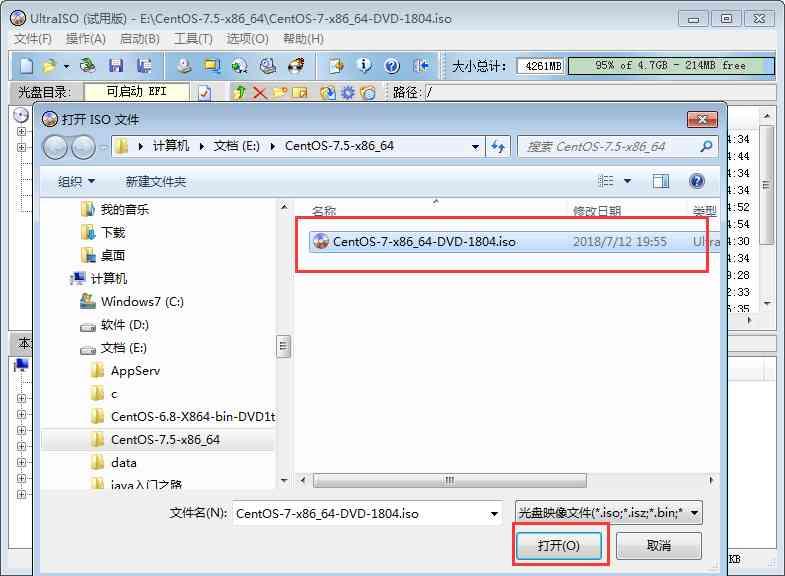785x576 pixels.
Task: Click the blue Info (i) toolbar icon
Action: pos(364,66)
